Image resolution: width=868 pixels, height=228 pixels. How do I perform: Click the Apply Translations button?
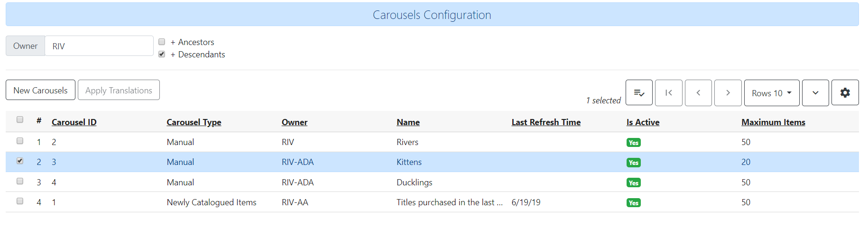(x=119, y=90)
